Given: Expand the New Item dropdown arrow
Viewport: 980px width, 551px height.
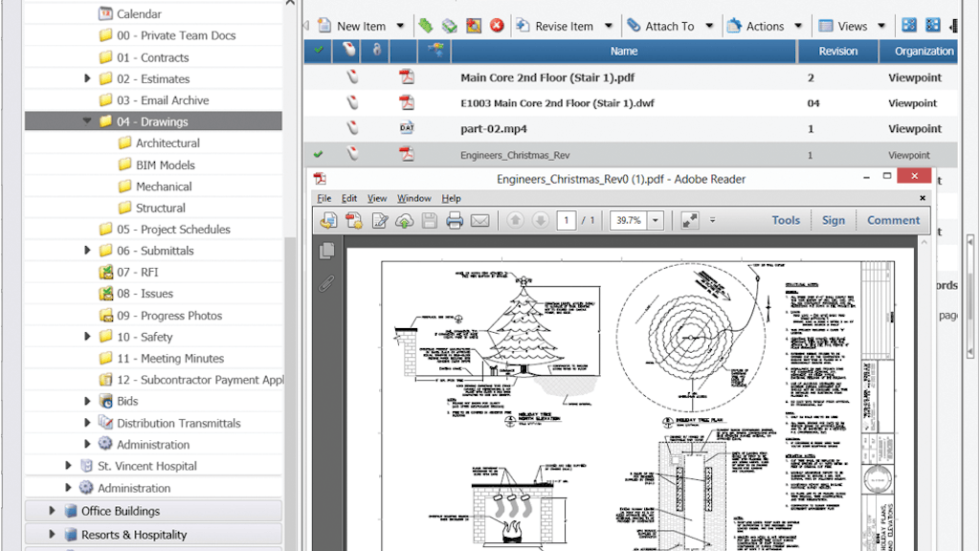Looking at the screenshot, I should tap(401, 26).
